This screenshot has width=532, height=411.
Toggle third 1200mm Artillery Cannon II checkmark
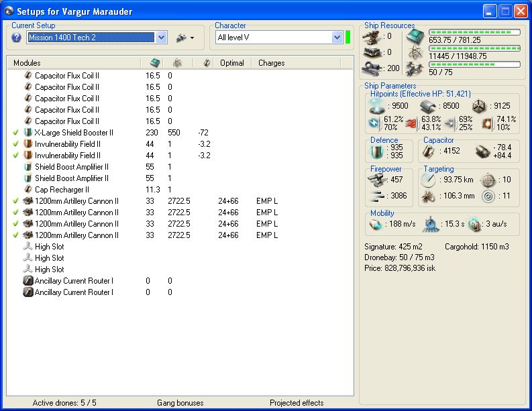coord(15,224)
